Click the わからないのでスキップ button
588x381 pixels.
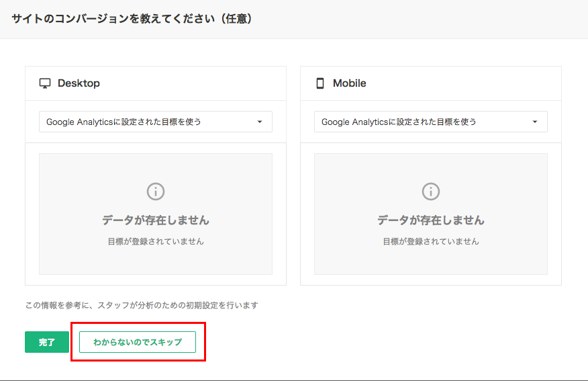point(138,342)
